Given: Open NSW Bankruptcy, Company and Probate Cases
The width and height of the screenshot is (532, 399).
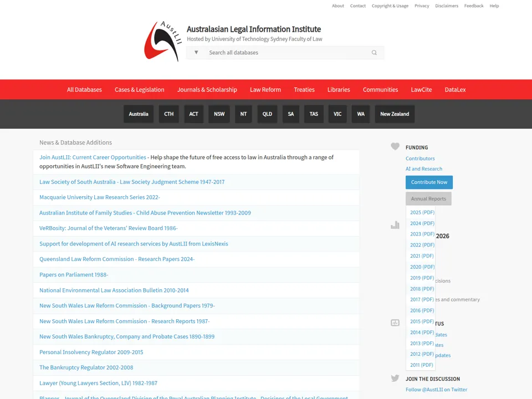Looking at the screenshot, I should pyautogui.click(x=127, y=336).
